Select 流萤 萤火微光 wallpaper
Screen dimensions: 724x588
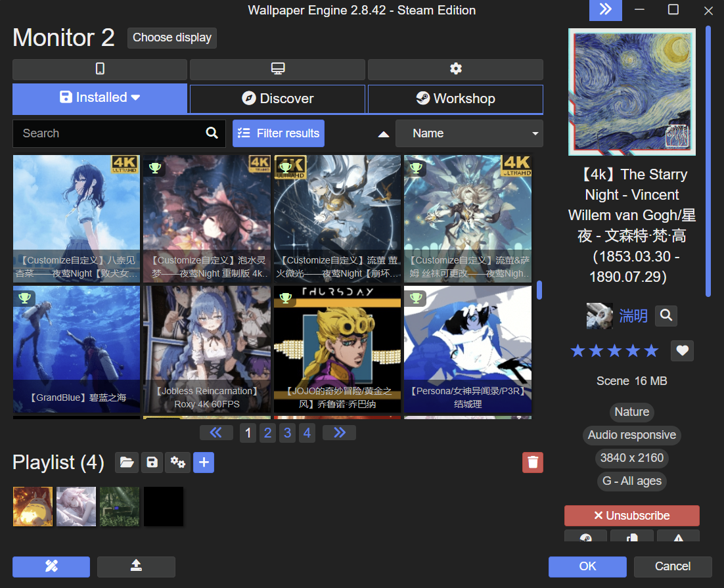point(338,219)
